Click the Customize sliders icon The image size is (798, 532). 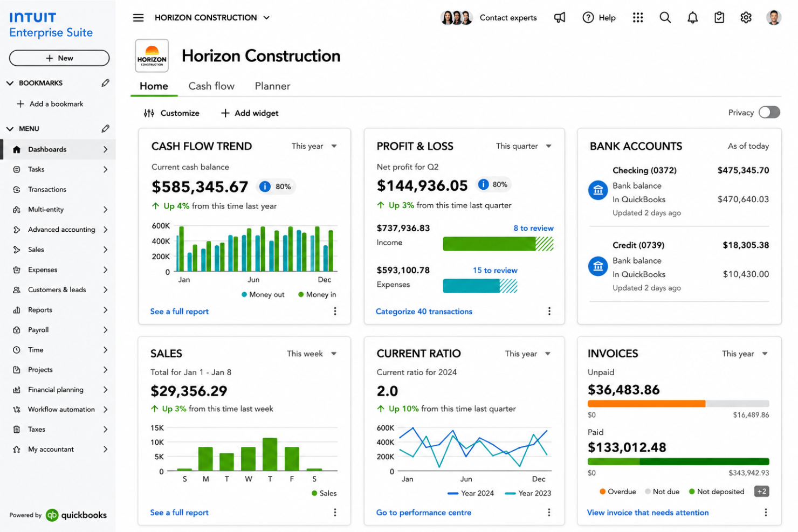tap(149, 113)
